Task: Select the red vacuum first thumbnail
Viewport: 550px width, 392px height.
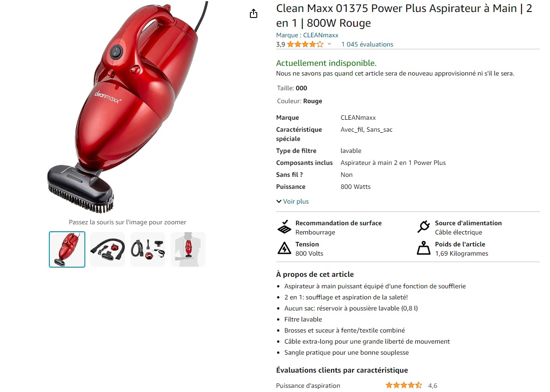Action: coord(67,249)
